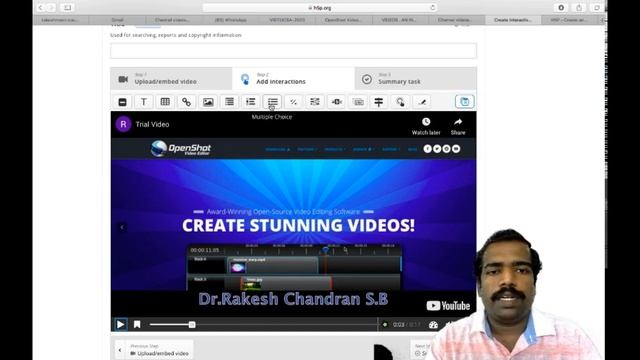This screenshot has height=360, width=640.
Task: Select the True/False question tool
Action: point(293,102)
